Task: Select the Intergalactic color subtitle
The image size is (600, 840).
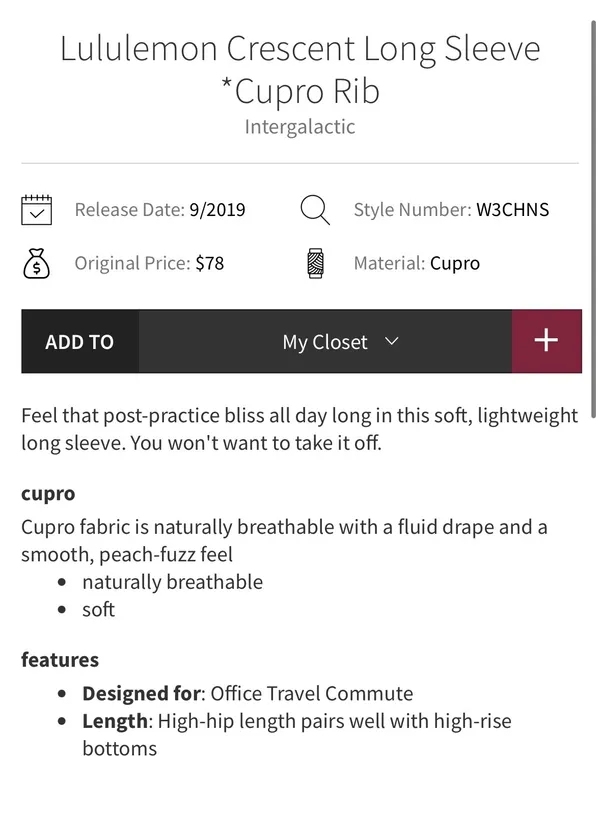Action: click(x=300, y=127)
